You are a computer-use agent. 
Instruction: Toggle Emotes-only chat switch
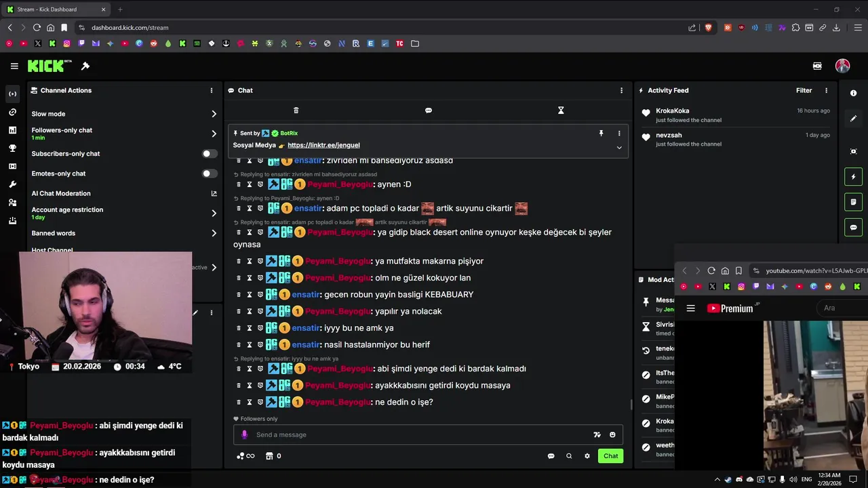click(210, 174)
